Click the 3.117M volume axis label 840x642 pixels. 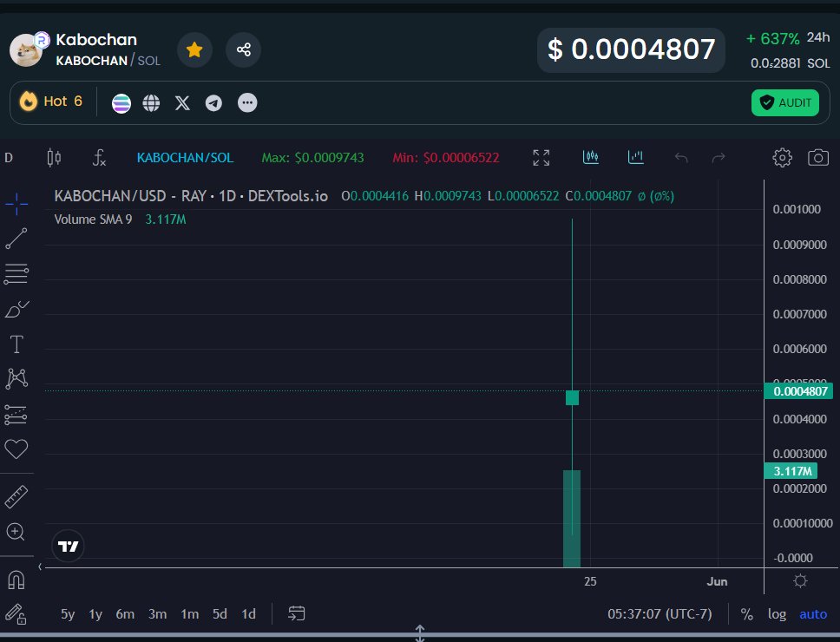point(791,471)
